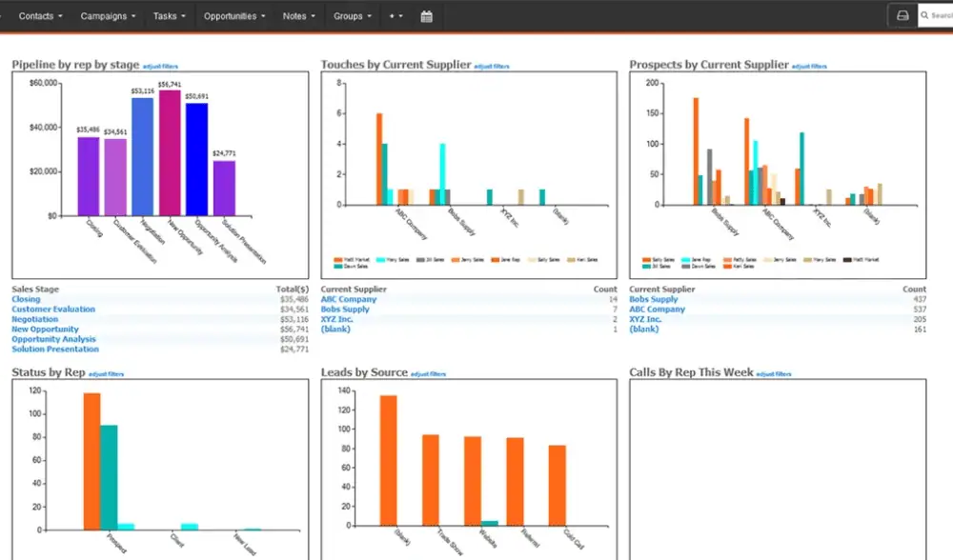This screenshot has height=560, width=953.
Task: Open the dots overflow menu in the navbar
Action: click(x=395, y=16)
